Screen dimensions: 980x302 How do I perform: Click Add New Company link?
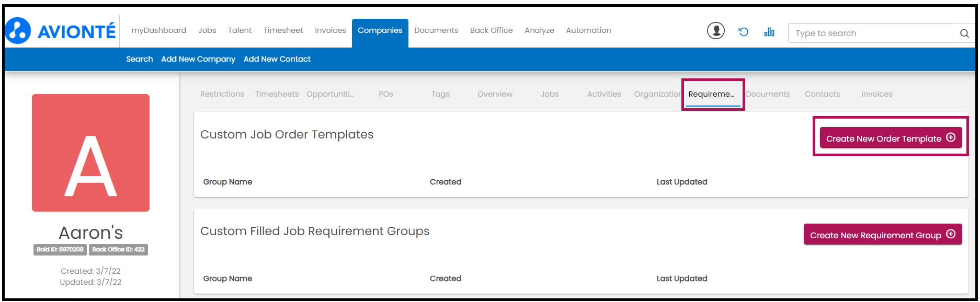pos(198,59)
